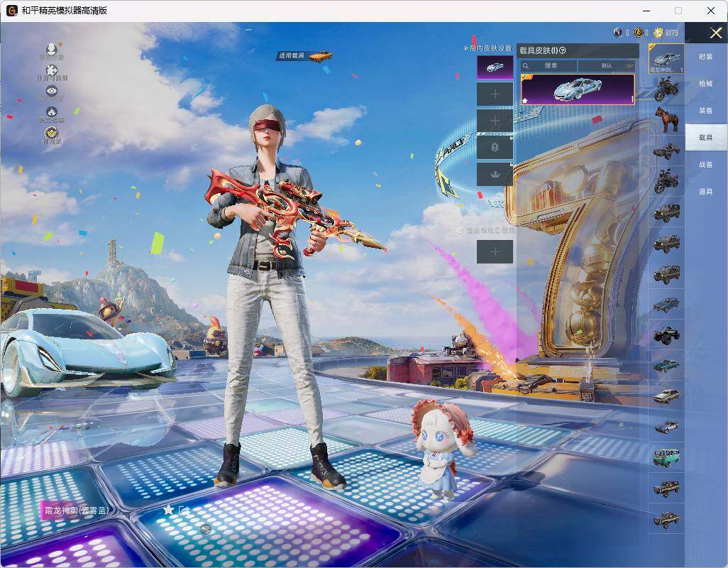This screenshot has width=728, height=568.
Task: Click the second gold currency icon
Action: 639,33
